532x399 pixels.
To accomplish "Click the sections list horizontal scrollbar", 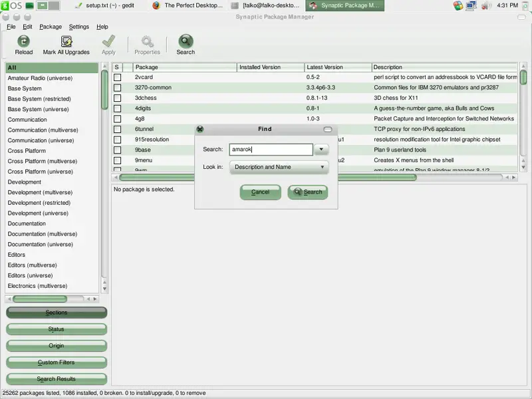I will tap(53, 299).
